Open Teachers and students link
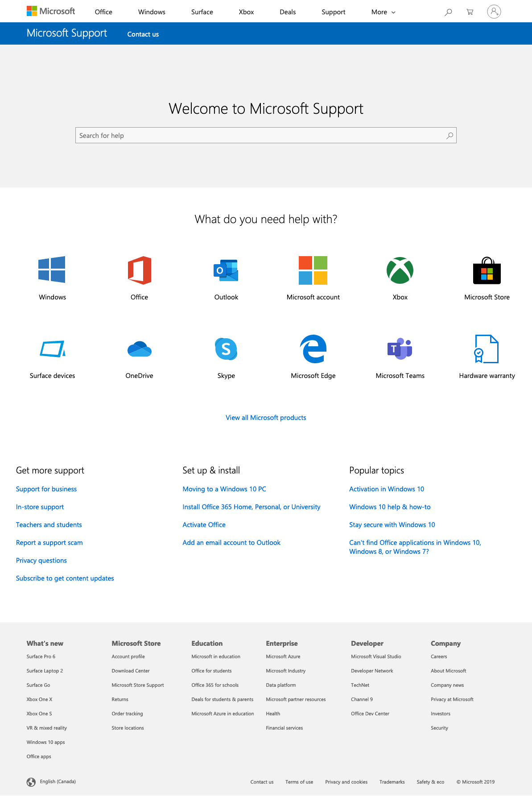This screenshot has height=797, width=532. tap(49, 525)
